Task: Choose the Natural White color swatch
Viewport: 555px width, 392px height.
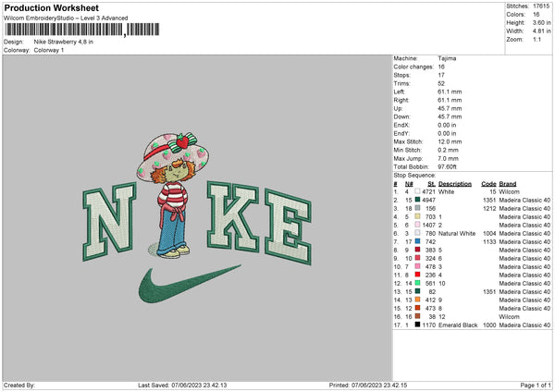Action: [x=418, y=233]
